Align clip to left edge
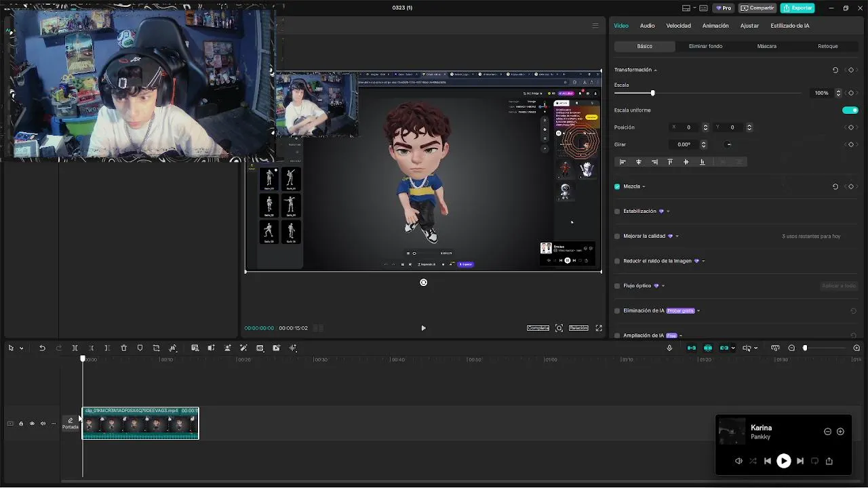 [623, 162]
